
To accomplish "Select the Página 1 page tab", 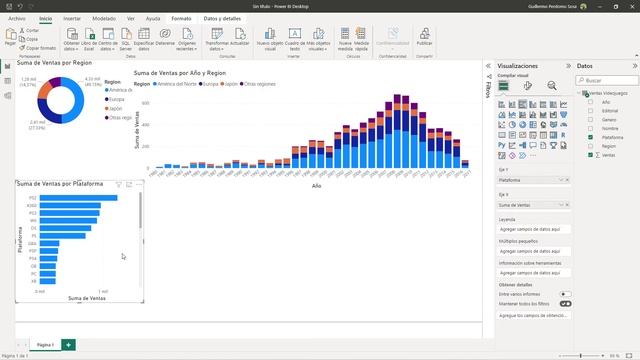I will coord(45,345).
